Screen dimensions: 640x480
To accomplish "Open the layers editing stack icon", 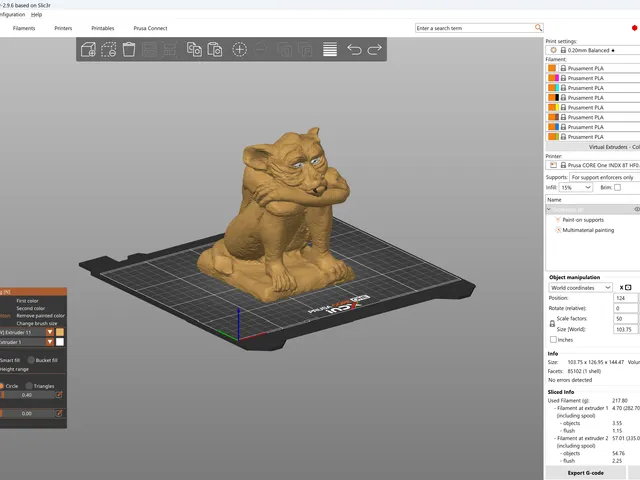I will [x=330, y=49].
